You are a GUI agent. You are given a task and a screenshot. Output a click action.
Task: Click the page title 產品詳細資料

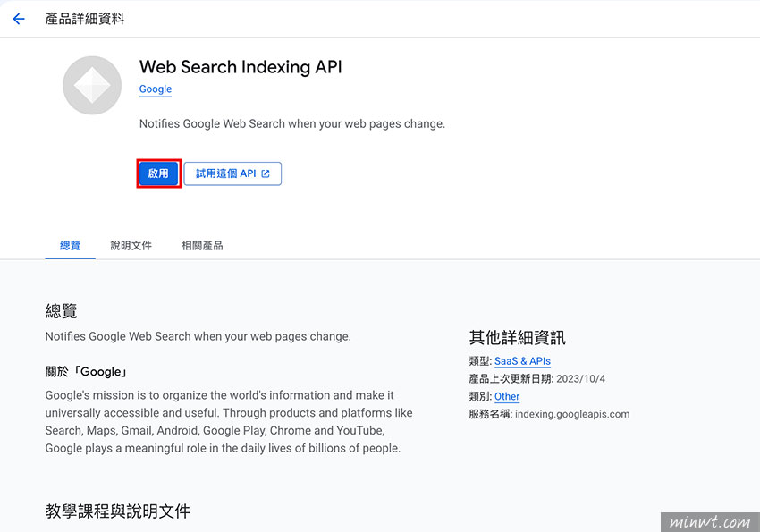85,19
